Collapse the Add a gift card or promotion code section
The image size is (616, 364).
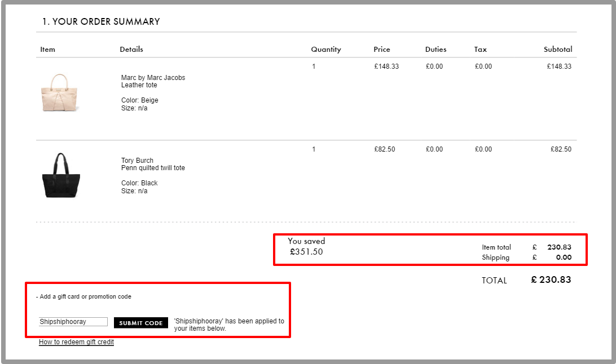coord(83,296)
